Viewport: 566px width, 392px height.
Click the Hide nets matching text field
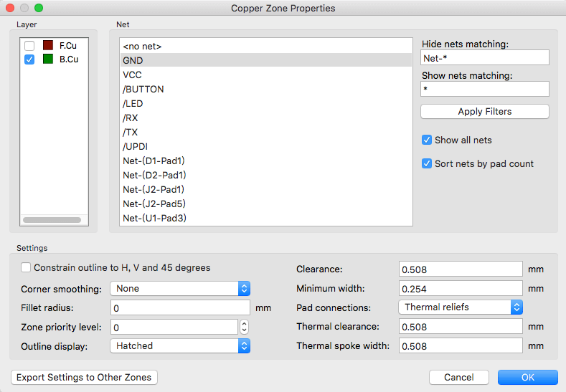[x=484, y=58]
